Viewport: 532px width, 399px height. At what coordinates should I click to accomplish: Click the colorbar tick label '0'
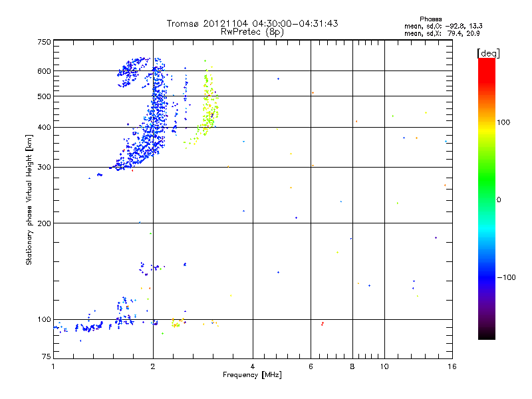499,200
